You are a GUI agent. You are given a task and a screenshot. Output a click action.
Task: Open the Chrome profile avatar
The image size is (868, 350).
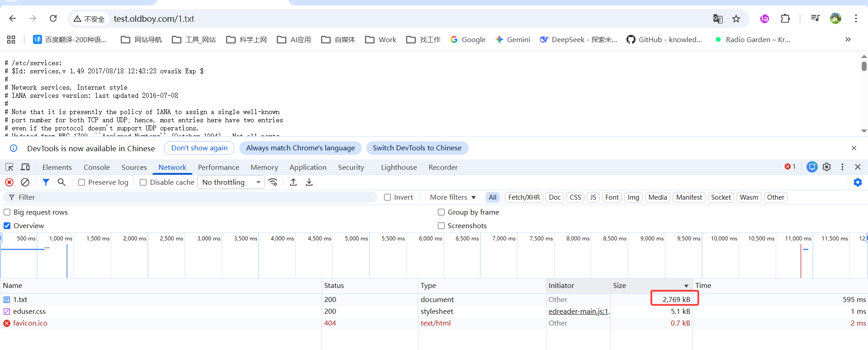point(835,19)
